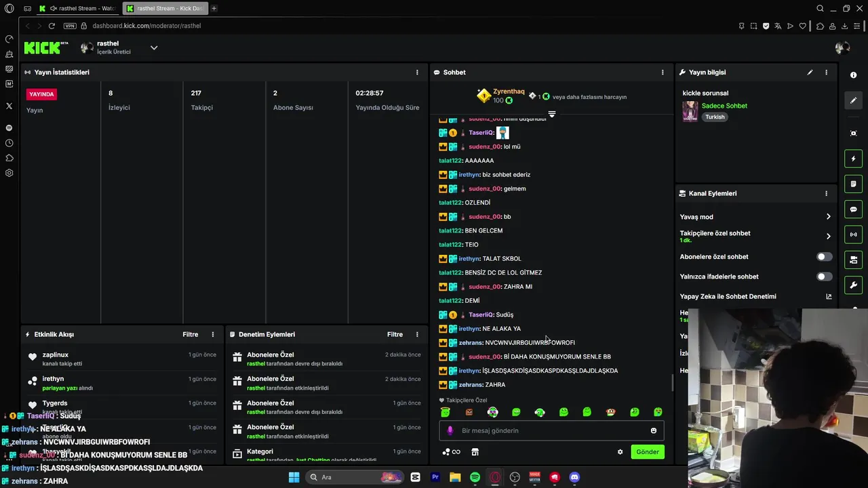The image size is (868, 488).
Task: Expand the rasthel channel switcher chevron
Action: click(154, 47)
